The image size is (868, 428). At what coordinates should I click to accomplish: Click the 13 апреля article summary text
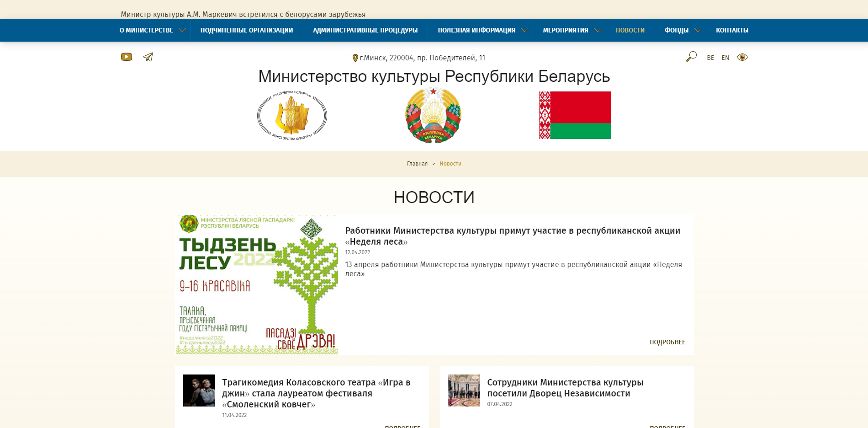(x=513, y=269)
